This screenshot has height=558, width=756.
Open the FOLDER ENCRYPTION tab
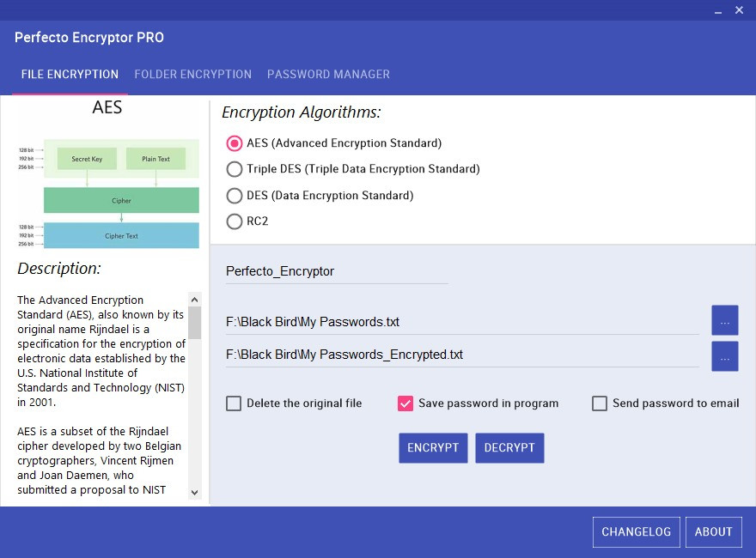[x=192, y=74]
